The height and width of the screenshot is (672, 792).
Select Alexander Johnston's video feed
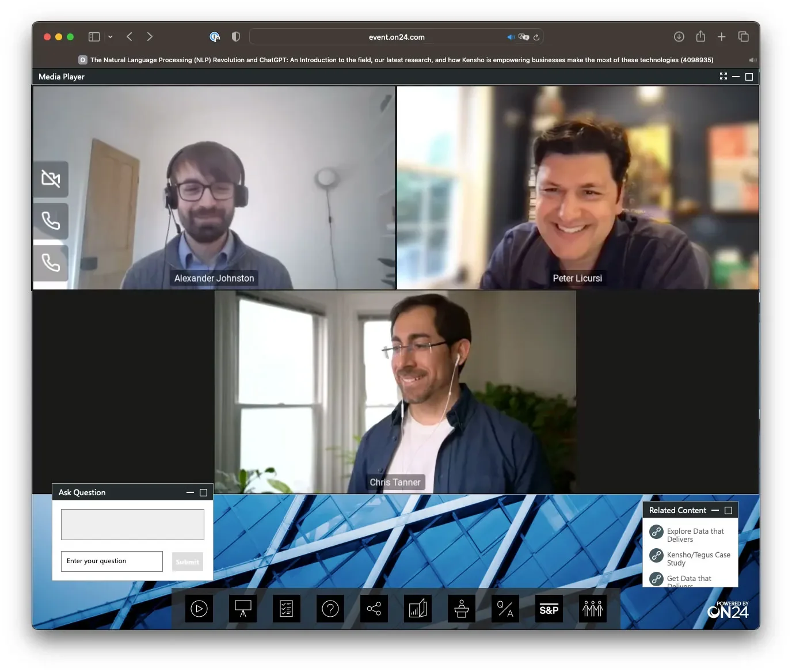[214, 188]
